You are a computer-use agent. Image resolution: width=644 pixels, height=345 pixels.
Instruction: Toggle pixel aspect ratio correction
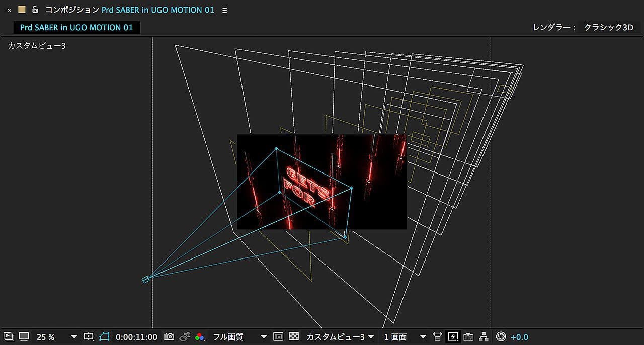tap(437, 336)
